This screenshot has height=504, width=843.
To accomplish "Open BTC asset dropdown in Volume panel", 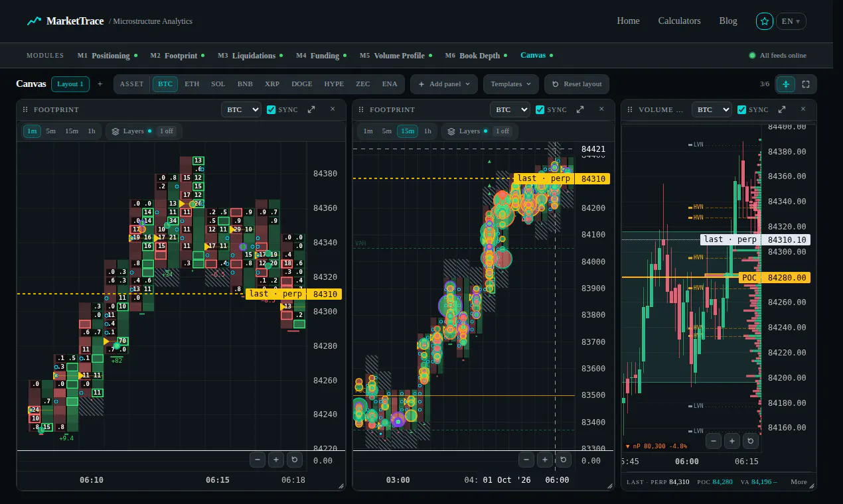I will tap(712, 109).
